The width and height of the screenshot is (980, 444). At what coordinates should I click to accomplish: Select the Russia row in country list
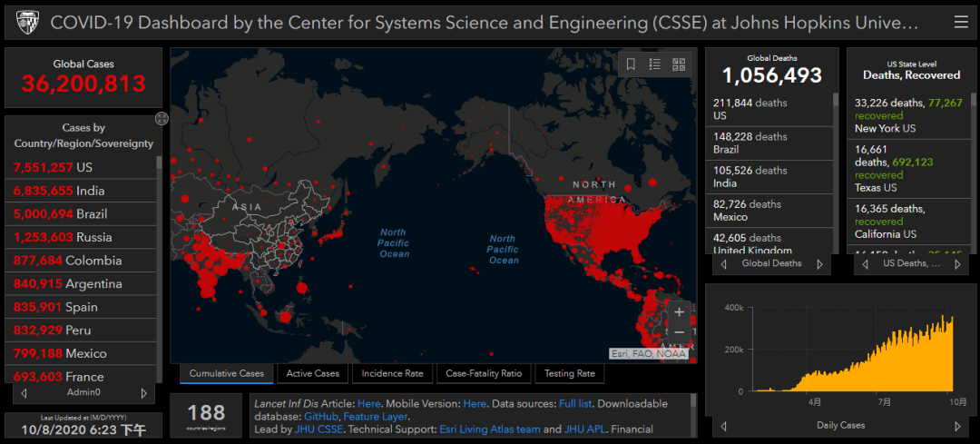81,237
